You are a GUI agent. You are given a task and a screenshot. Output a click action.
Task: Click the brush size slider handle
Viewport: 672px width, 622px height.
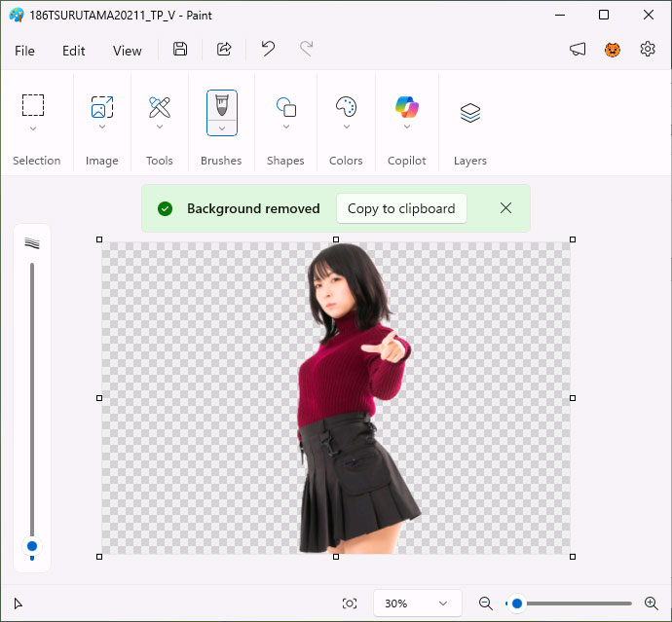click(x=32, y=546)
